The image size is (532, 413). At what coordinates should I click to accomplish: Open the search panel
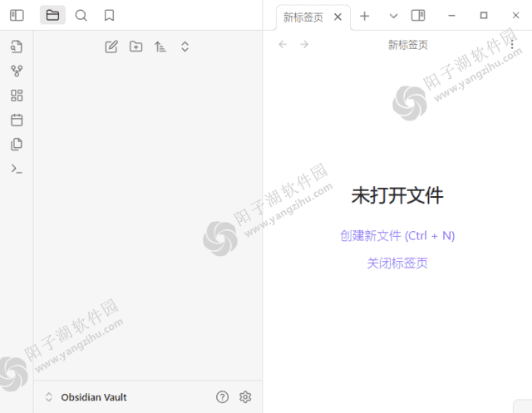81,15
